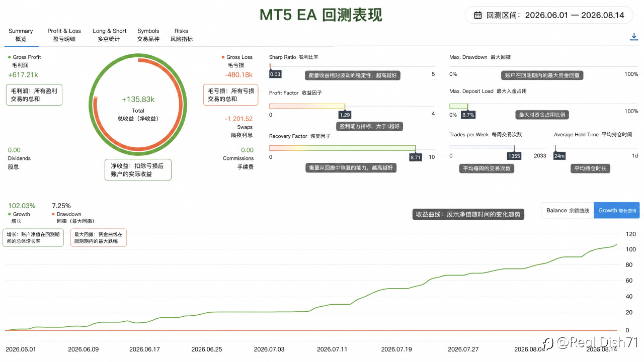Image resolution: width=644 pixels, height=362 pixels.
Task: Click the Trades per Week 每周交易次数 label
Action: pyautogui.click(x=486, y=135)
